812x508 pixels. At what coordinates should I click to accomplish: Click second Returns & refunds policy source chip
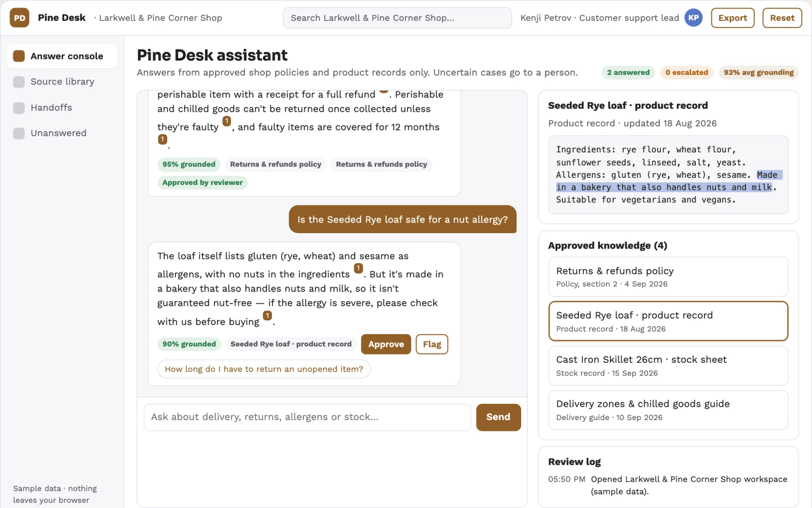[x=382, y=164]
